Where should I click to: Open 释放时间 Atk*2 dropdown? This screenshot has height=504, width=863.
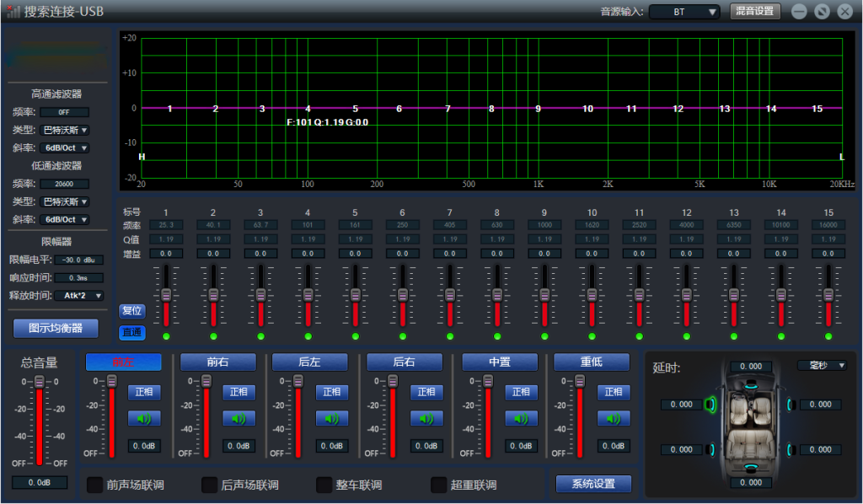click(79, 296)
